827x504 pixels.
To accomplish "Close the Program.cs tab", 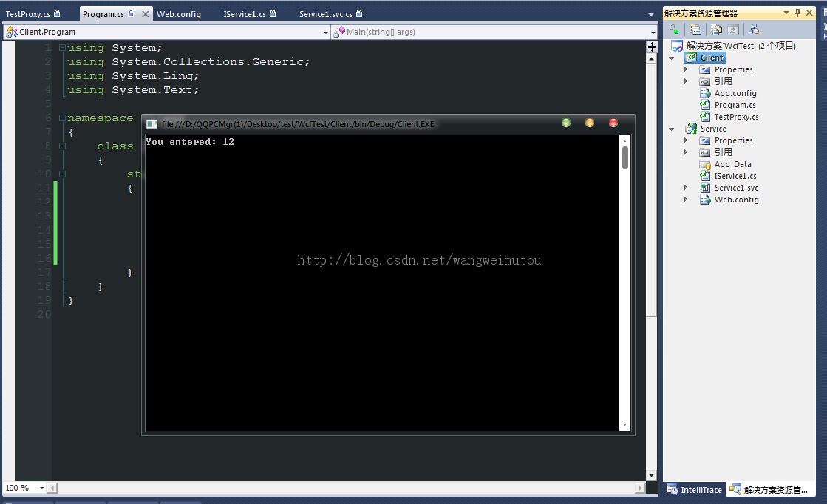I will click(146, 14).
